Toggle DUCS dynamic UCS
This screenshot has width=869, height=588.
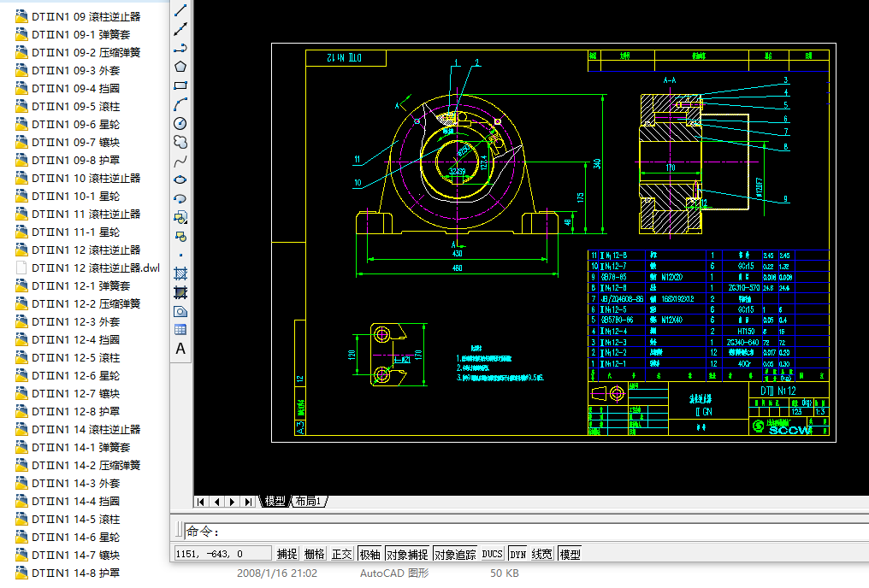(492, 554)
